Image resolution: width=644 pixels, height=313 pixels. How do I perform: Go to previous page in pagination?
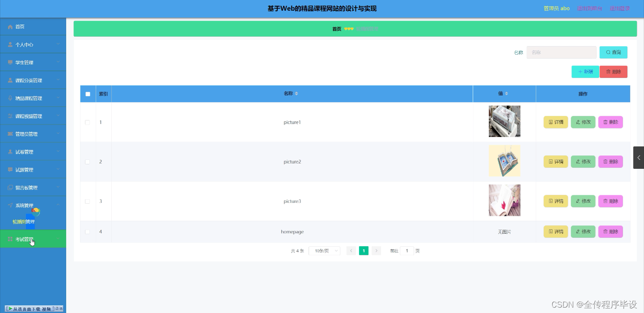[351, 251]
